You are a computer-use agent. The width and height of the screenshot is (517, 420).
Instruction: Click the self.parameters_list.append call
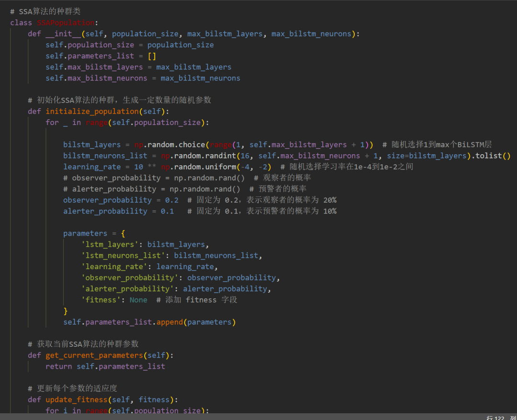[x=149, y=322]
